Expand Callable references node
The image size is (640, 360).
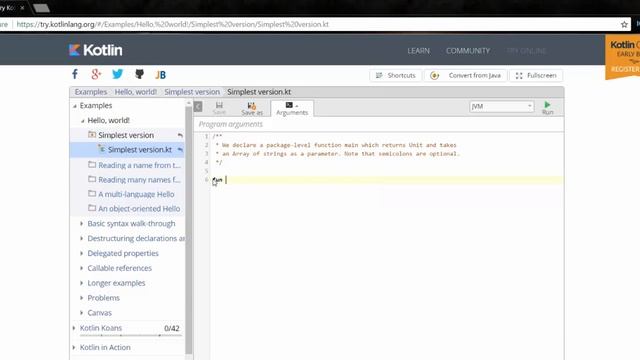pos(81,268)
